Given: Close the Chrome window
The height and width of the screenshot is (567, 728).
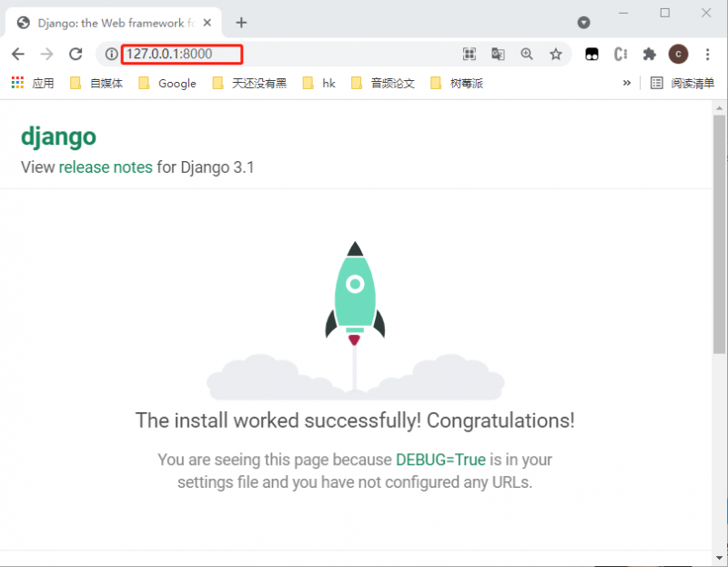Looking at the screenshot, I should coord(706,13).
